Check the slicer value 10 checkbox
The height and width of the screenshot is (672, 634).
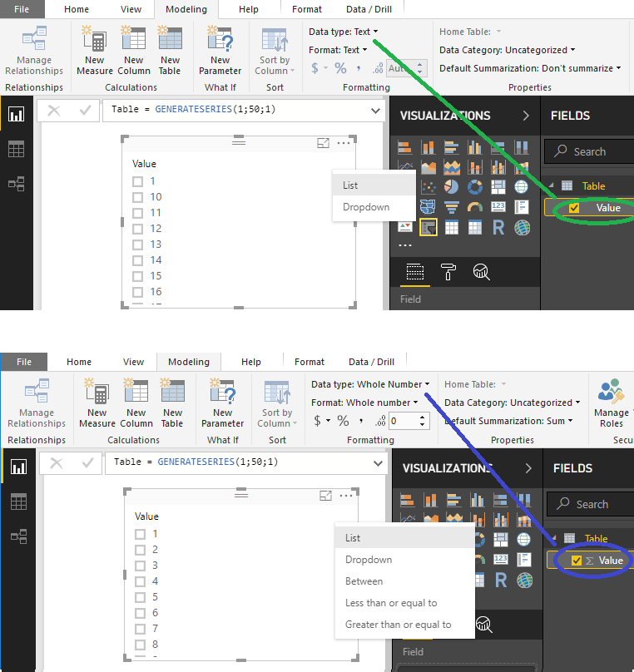[137, 197]
